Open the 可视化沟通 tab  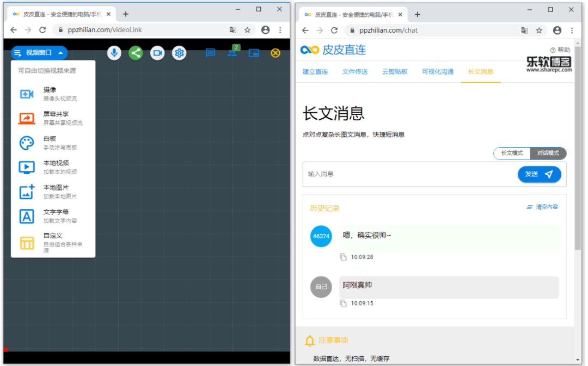click(x=438, y=72)
